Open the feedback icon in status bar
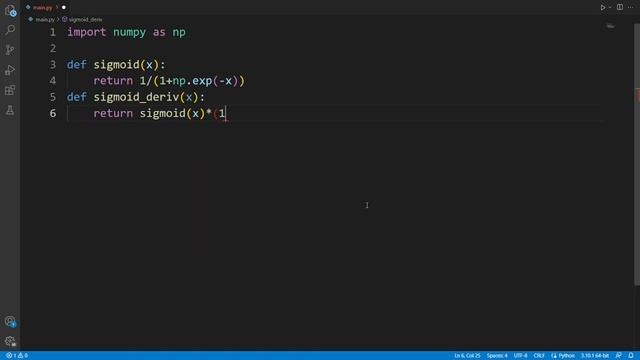This screenshot has height=360, width=640. (619, 356)
